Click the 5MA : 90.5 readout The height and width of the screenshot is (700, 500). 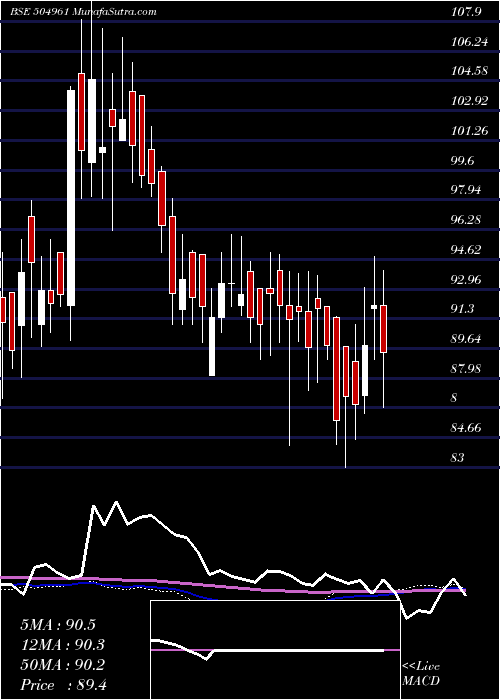coord(58,625)
